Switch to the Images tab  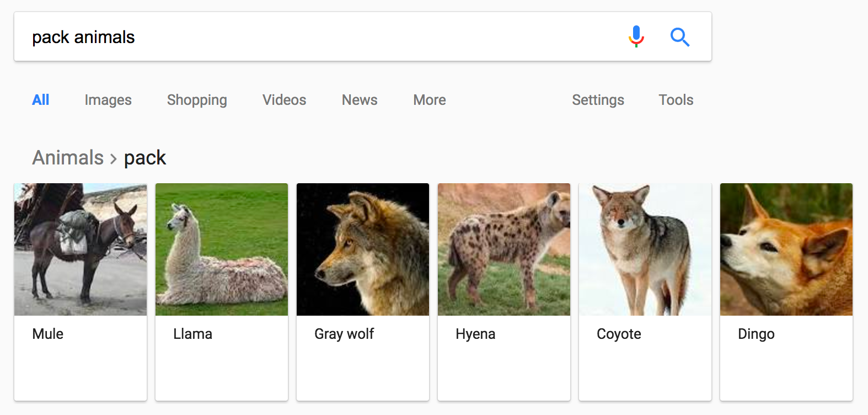coord(108,100)
